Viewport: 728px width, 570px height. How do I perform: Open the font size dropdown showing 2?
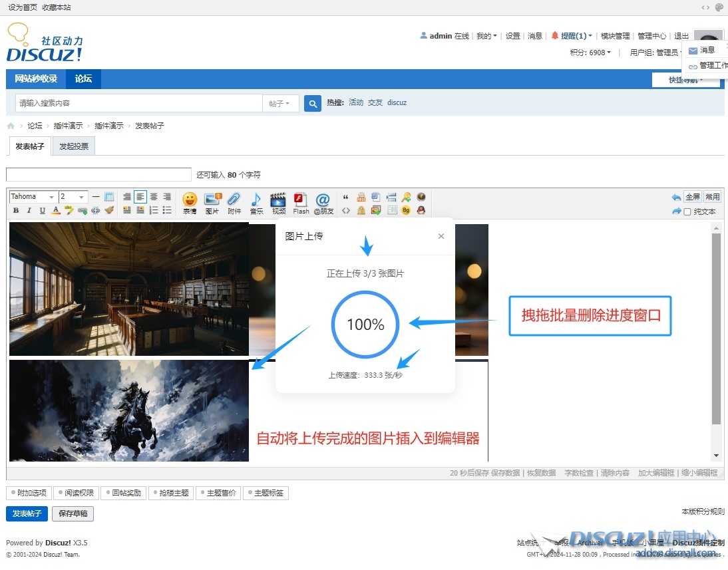coord(73,197)
